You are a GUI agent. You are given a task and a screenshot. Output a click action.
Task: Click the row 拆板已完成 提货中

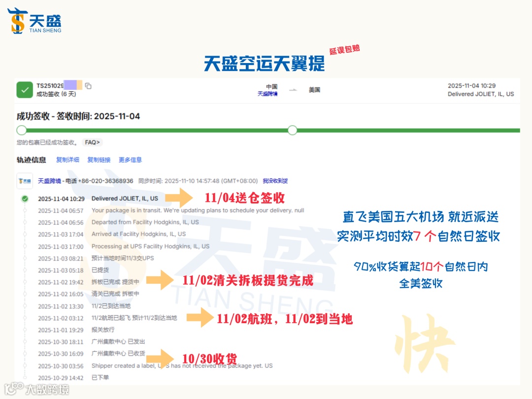coord(89,282)
